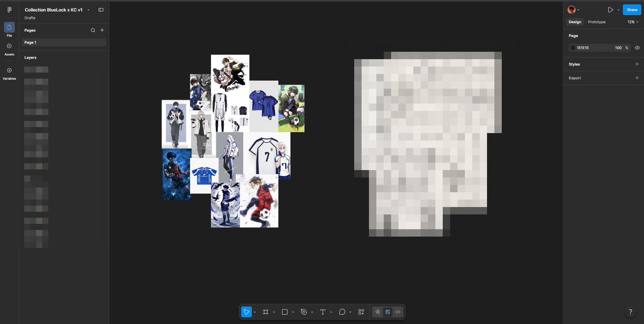Select the large pixelated image on canvas
Viewport: 644px width, 324px height.
tap(428, 144)
